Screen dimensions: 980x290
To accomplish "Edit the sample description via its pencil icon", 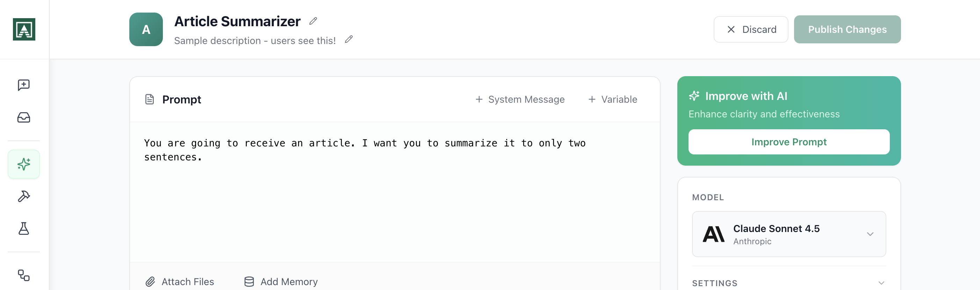I will [348, 39].
